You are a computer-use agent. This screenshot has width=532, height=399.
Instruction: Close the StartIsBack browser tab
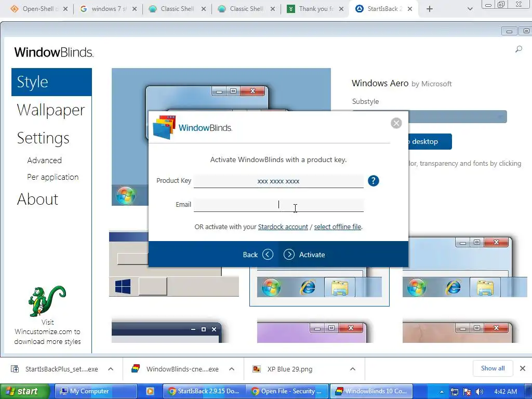[x=410, y=9]
